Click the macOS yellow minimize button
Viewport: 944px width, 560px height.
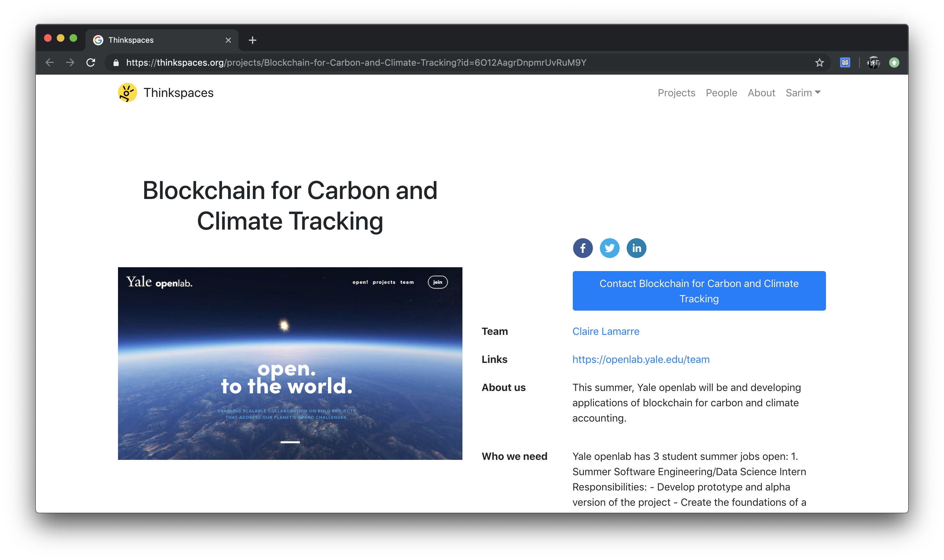tap(60, 38)
